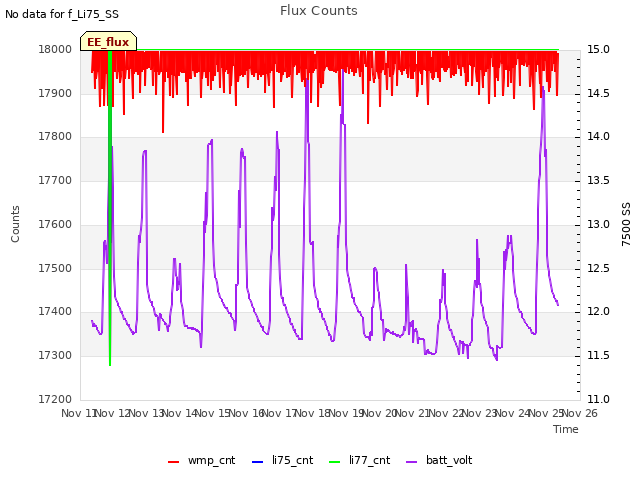
Task: Click the red wmp_cnt legend color swatch
Action: tap(173, 462)
